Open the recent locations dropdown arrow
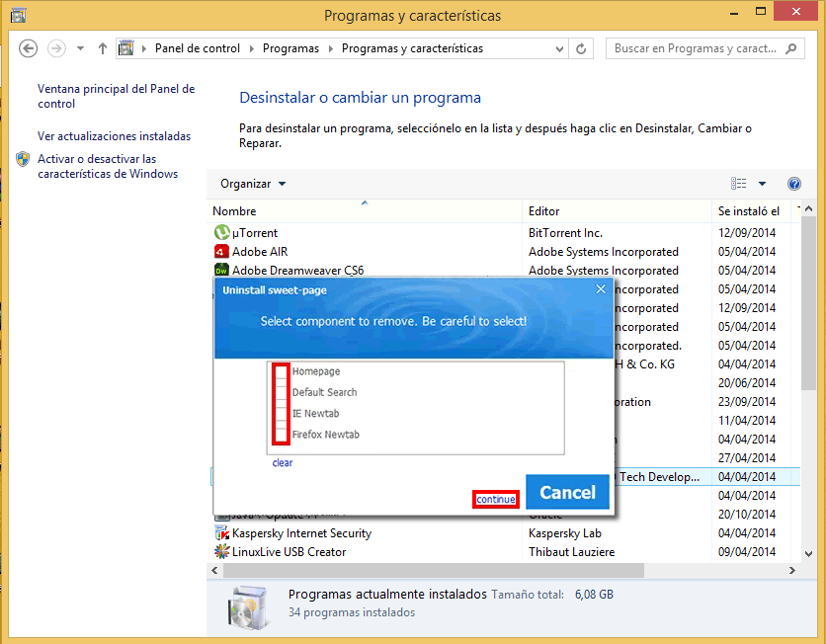826x644 pixels. (x=80, y=48)
